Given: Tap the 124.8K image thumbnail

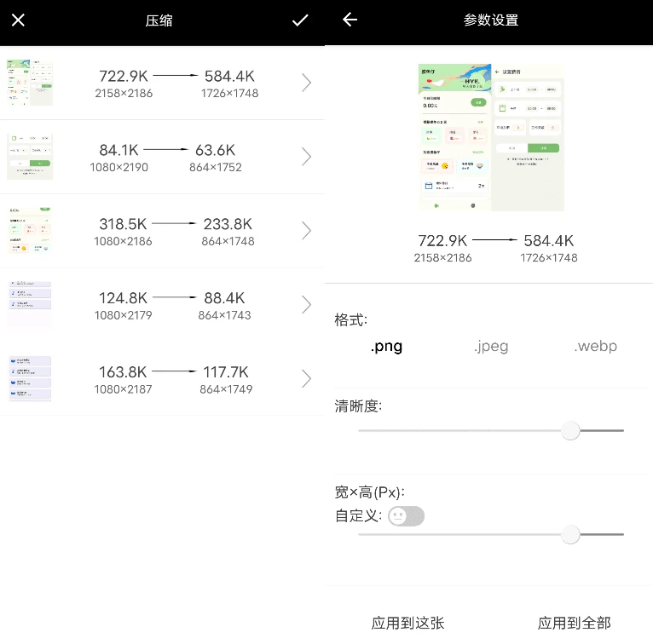Looking at the screenshot, I should tap(30, 304).
